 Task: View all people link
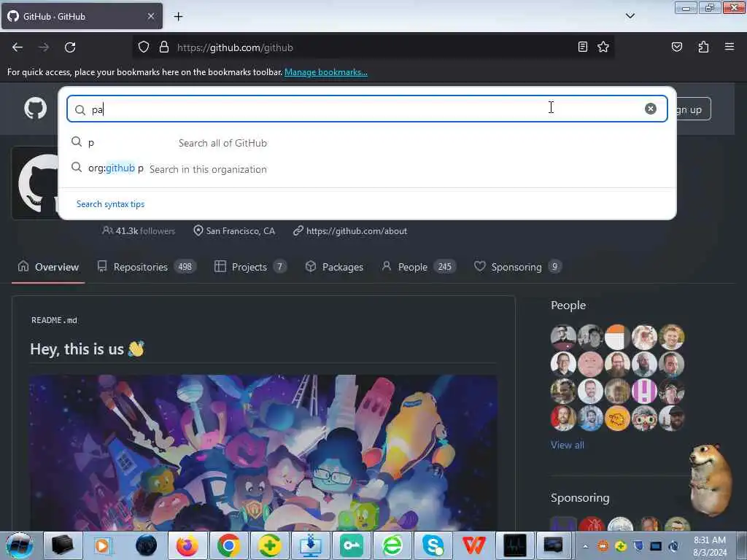click(567, 445)
